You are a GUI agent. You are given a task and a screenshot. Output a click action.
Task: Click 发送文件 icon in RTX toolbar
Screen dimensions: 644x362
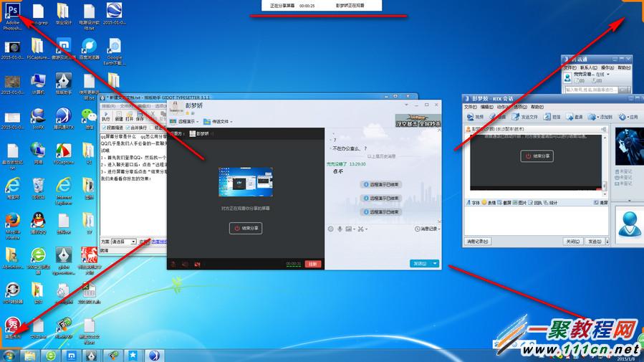pyautogui.click(x=524, y=117)
